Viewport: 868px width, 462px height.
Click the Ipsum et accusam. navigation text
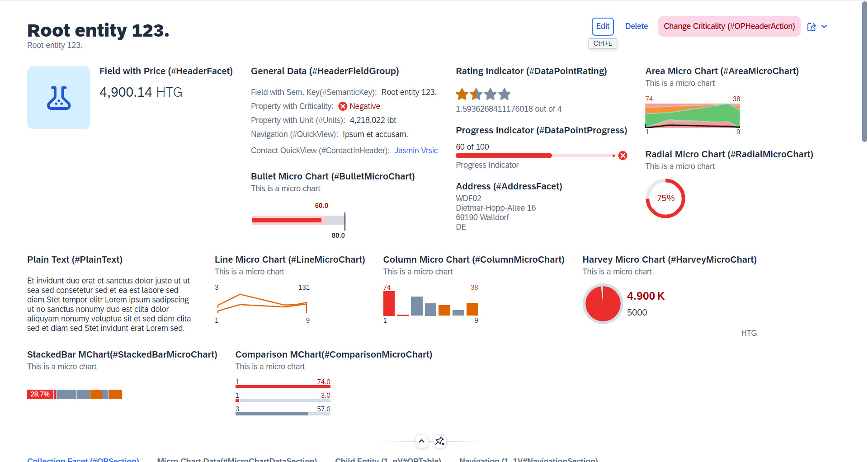tap(375, 134)
